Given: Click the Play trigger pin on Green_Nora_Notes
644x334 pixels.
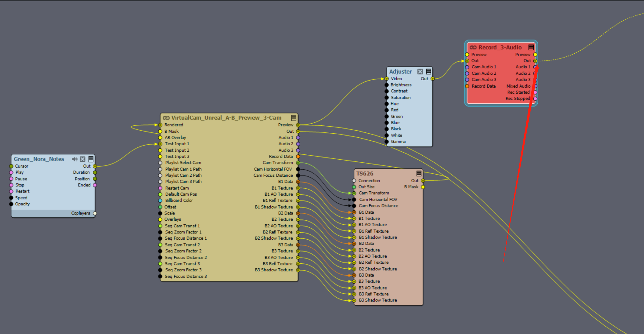Looking at the screenshot, I should coord(11,173).
